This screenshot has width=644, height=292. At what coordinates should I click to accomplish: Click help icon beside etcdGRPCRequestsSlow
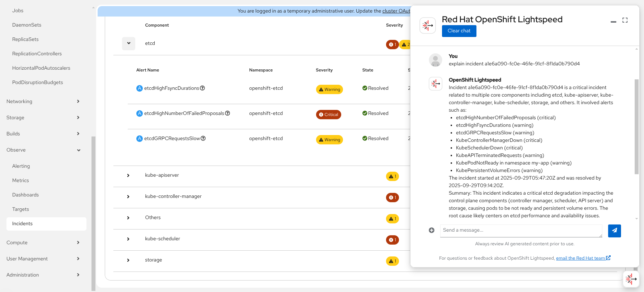203,138
